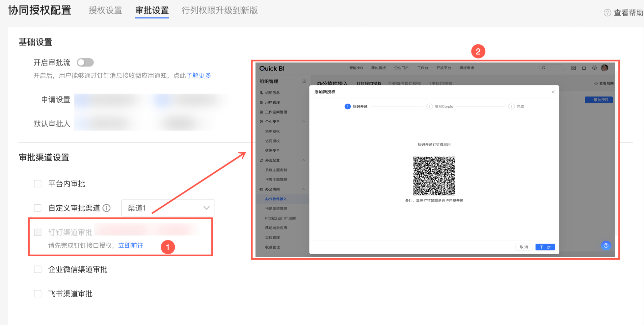Click the info icon beside 自定义审批渠道
Viewport: 644px width, 325px height.
point(107,208)
